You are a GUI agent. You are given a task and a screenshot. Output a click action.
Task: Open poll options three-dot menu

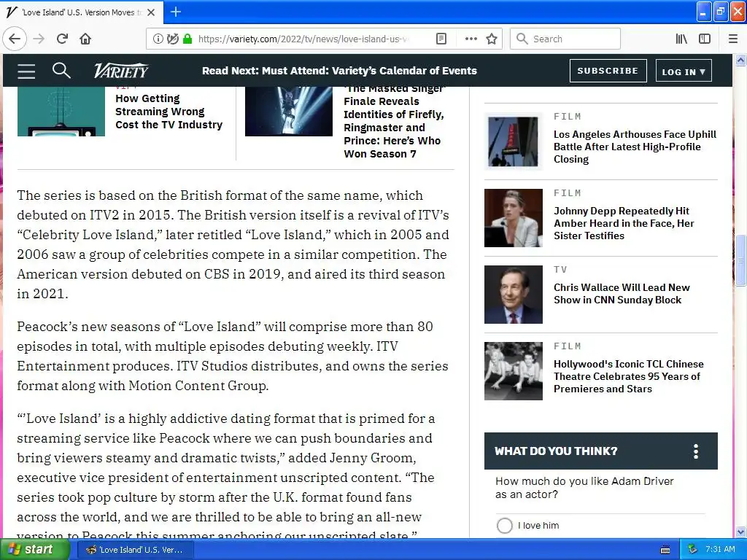tap(696, 451)
